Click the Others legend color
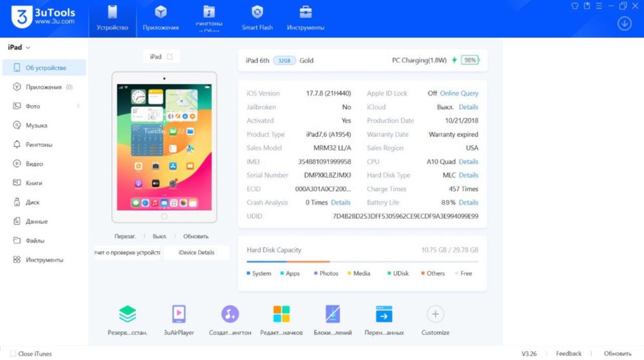The height and width of the screenshot is (360, 644). tap(423, 274)
